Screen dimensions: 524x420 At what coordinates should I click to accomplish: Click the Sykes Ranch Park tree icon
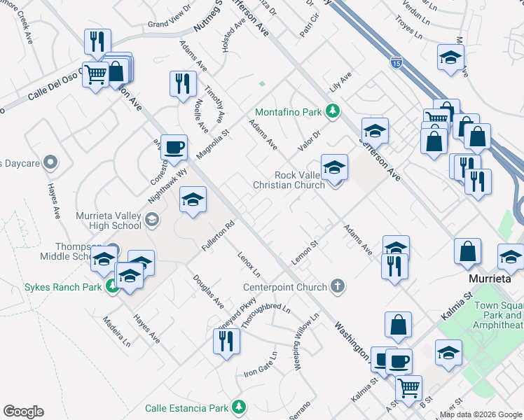111,286
